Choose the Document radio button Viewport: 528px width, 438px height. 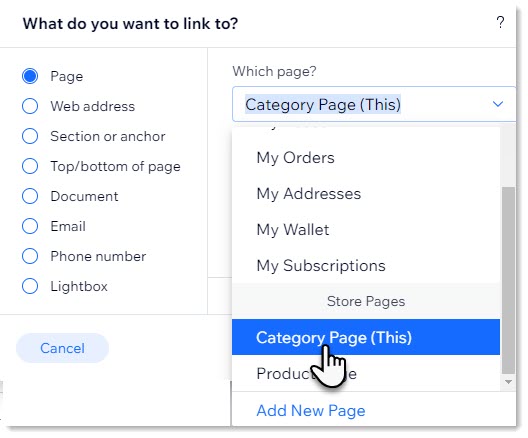point(30,196)
